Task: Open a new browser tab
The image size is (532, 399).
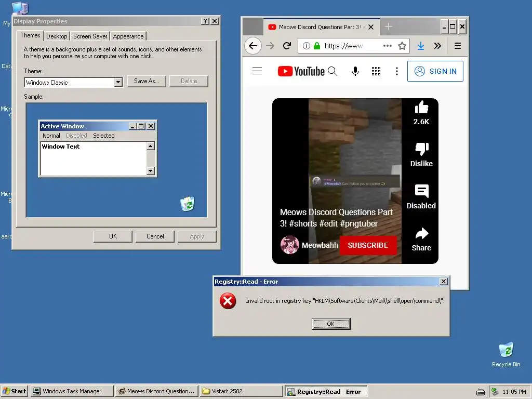Action: pyautogui.click(x=389, y=26)
